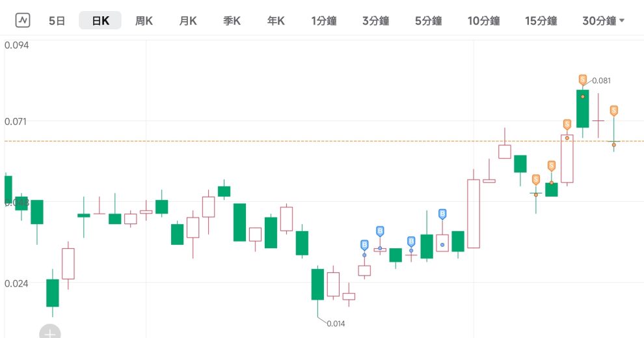Click the line chart icon at top-left

(x=23, y=21)
